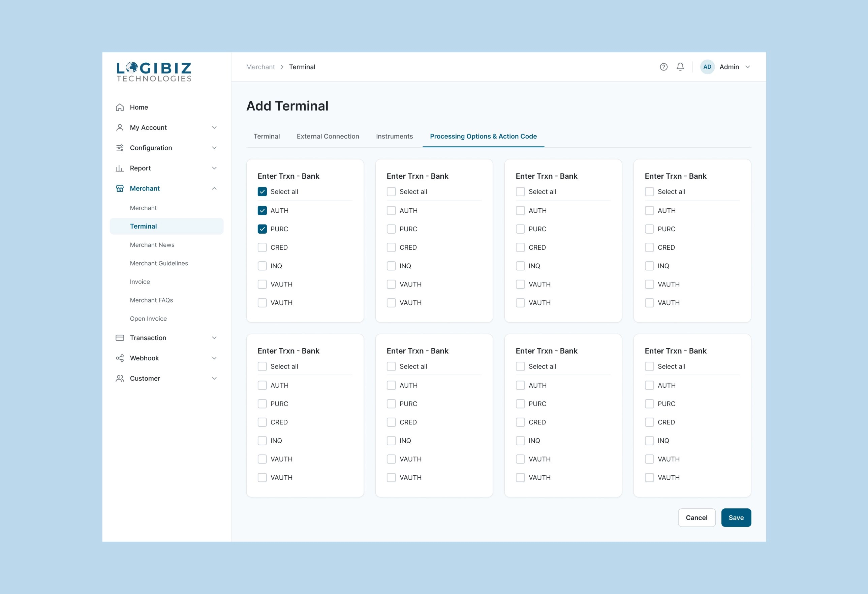Click the Add Terminal heading

tap(287, 106)
